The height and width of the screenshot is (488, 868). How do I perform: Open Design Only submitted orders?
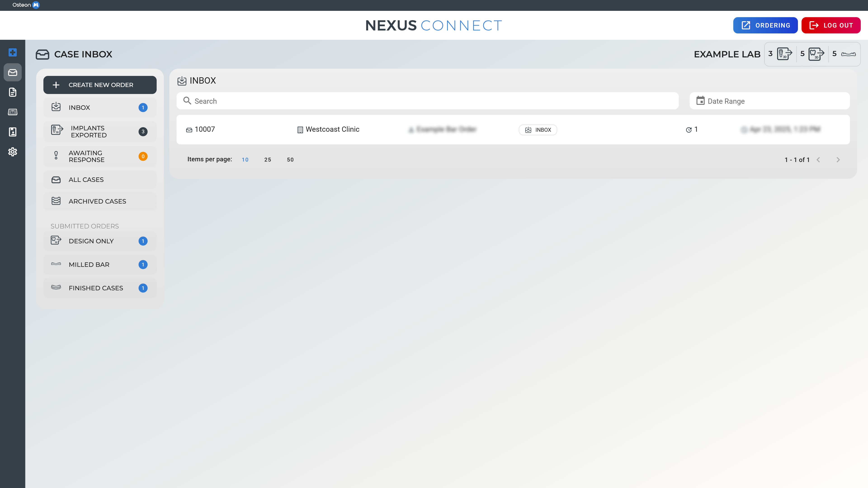(x=100, y=241)
